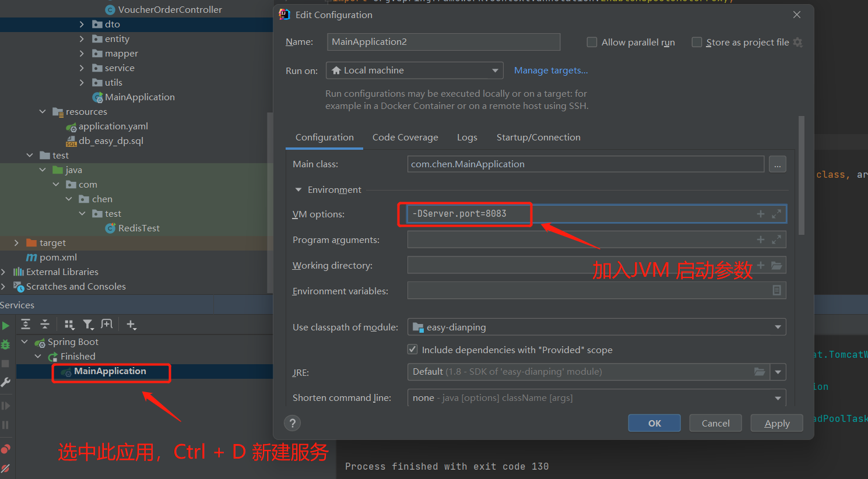Image resolution: width=868 pixels, height=479 pixels.
Task: Open help question mark in dialog
Action: [x=293, y=423]
